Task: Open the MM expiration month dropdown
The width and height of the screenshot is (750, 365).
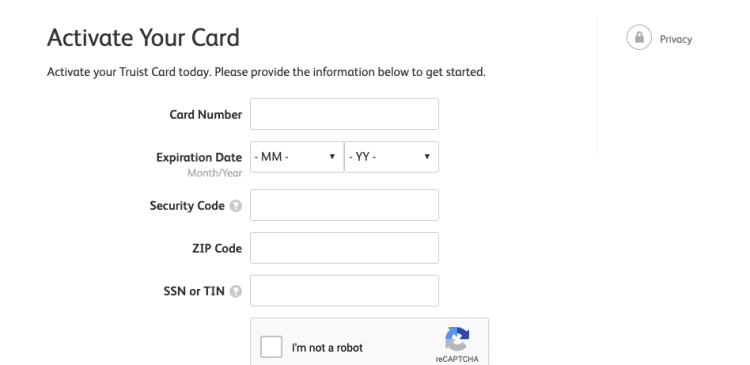Action: click(297, 157)
